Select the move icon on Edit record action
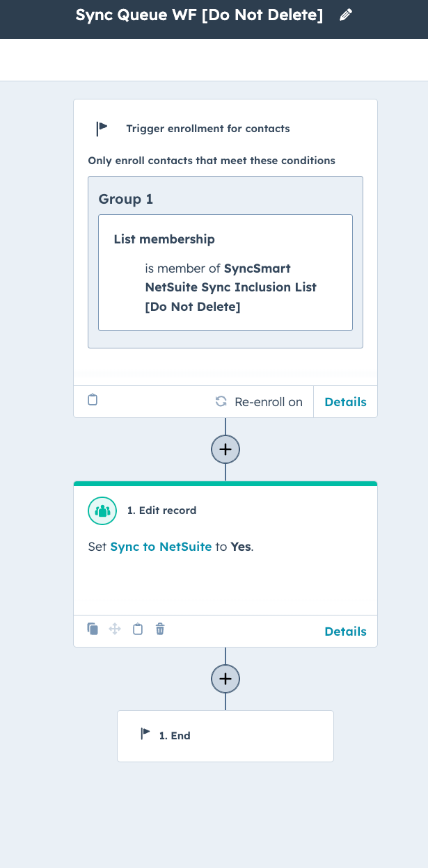 click(x=115, y=629)
